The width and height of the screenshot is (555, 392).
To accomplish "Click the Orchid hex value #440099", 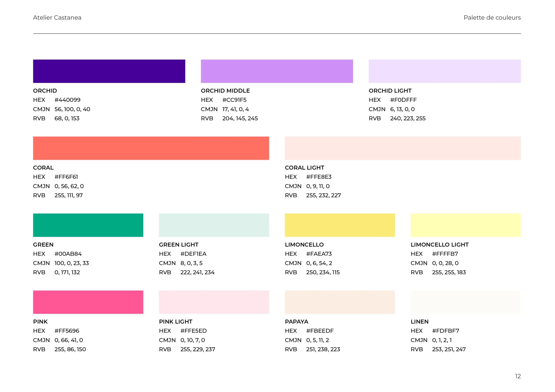I will 67,100.
